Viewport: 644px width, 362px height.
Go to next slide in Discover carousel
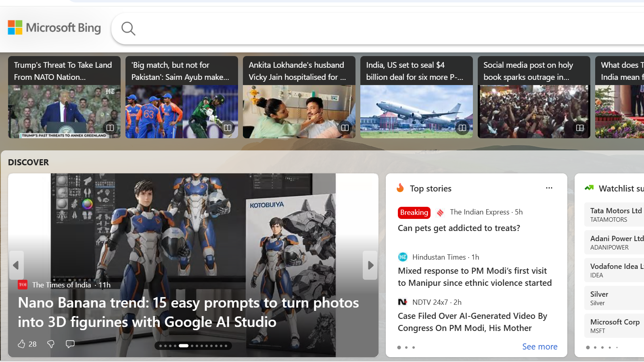click(x=370, y=265)
